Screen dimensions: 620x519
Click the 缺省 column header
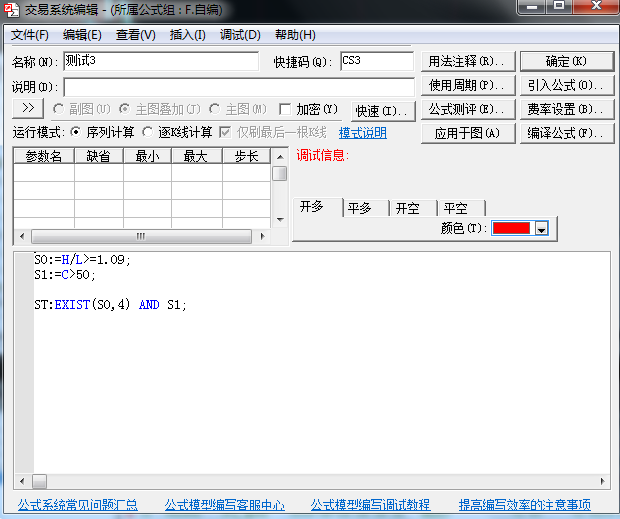pyautogui.click(x=99, y=156)
